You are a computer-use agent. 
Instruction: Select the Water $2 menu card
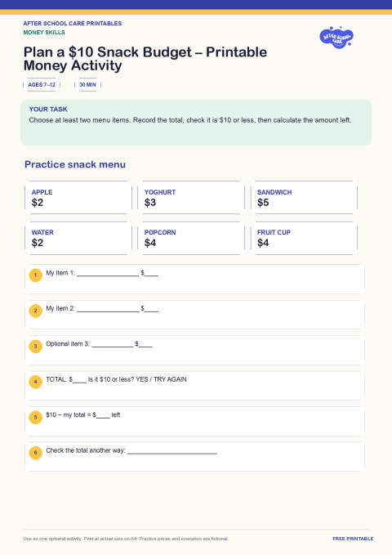[78, 238]
